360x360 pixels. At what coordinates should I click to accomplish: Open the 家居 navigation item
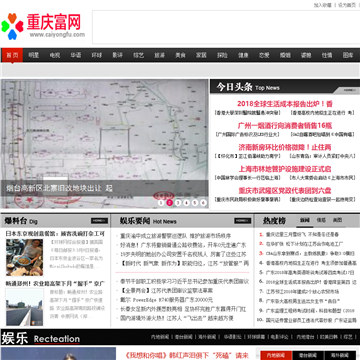(201, 55)
